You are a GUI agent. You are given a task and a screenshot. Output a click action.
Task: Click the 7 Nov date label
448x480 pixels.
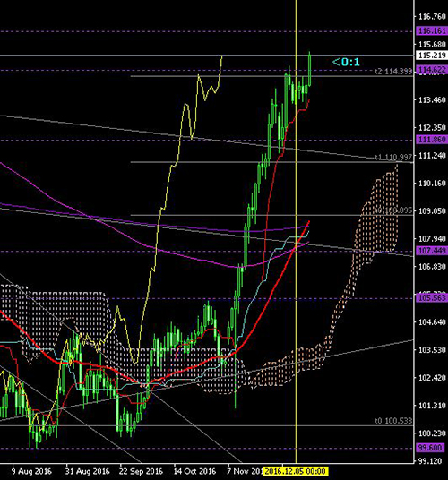tap(245, 471)
